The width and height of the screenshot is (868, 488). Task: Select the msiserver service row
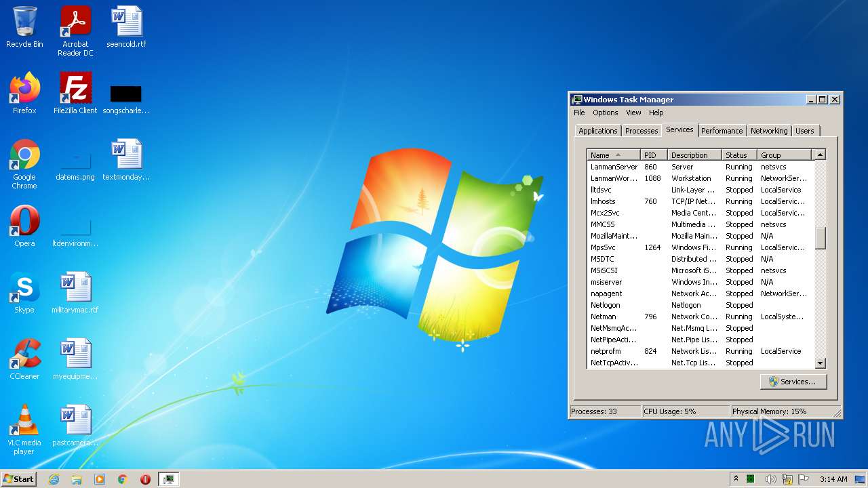tap(700, 282)
